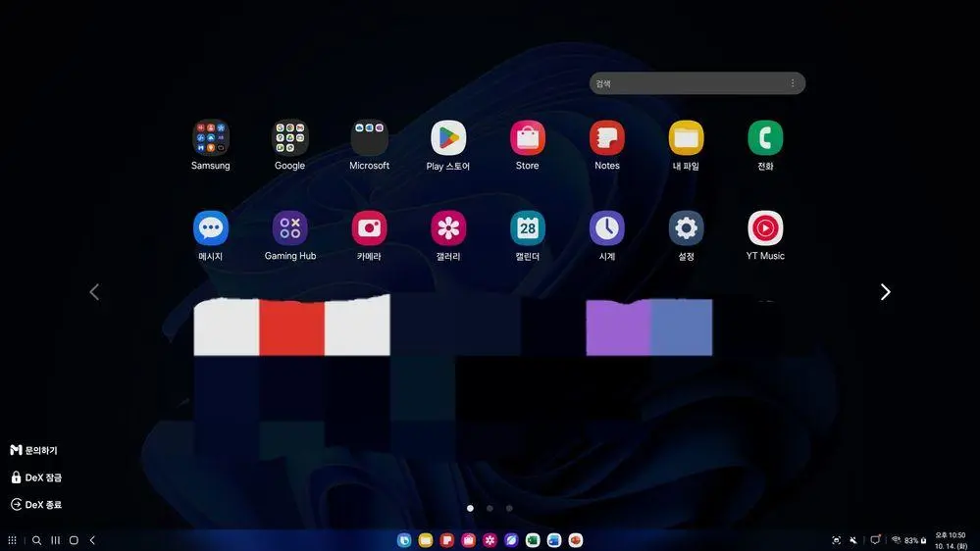The width and height of the screenshot is (980, 551).
Task: Launch Play 스토어 app
Action: click(x=448, y=138)
